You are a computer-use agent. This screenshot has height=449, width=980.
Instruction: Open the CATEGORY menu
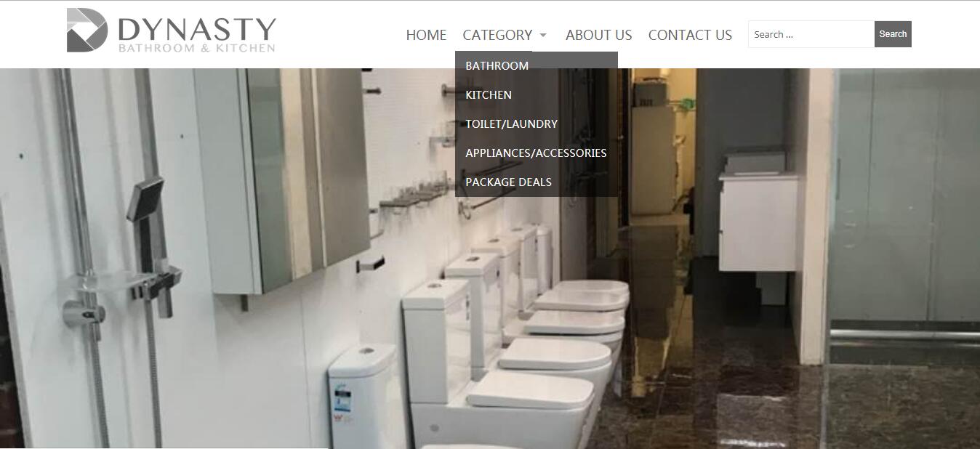pos(497,35)
